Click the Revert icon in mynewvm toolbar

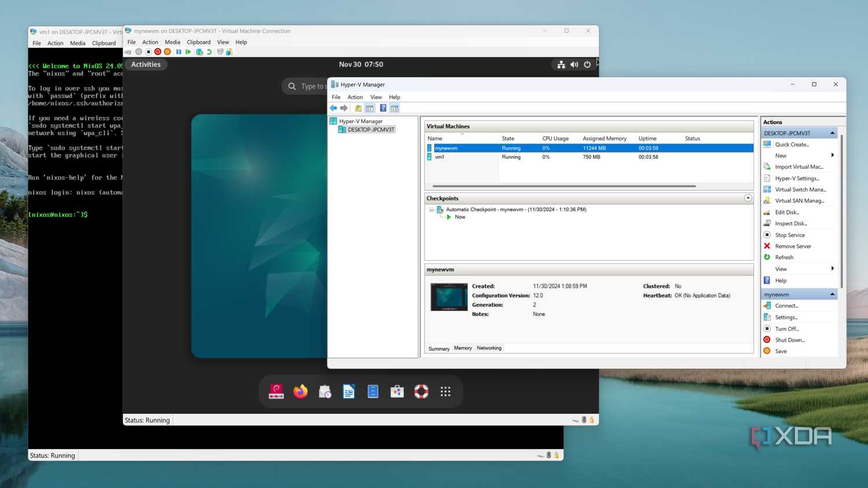pos(209,52)
